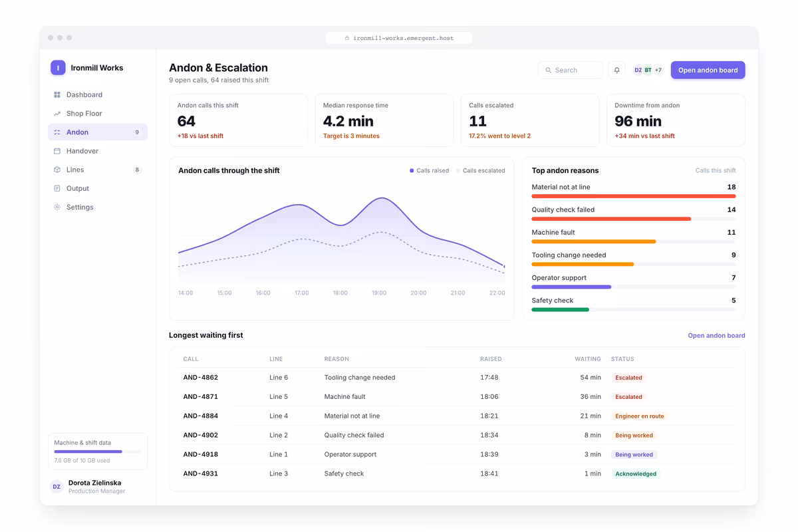Open the Dashboard grid icon
The height and width of the screenshot is (532, 798).
57,95
